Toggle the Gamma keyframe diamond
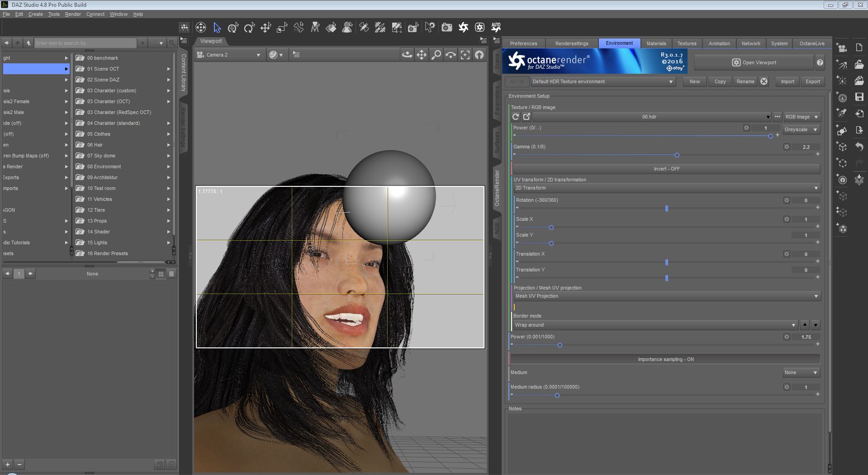The image size is (868, 475). 787,147
